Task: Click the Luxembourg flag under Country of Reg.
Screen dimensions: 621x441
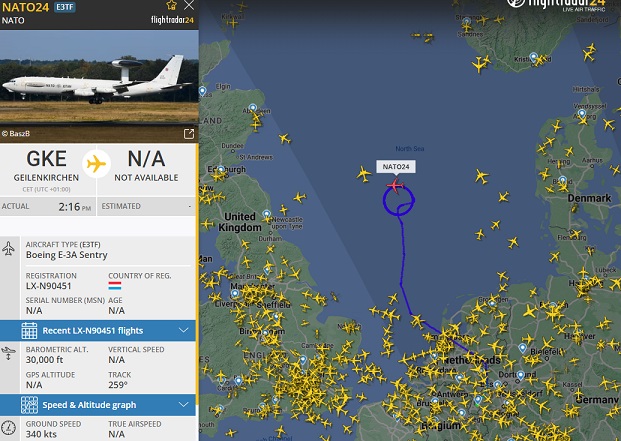Action: (x=115, y=286)
